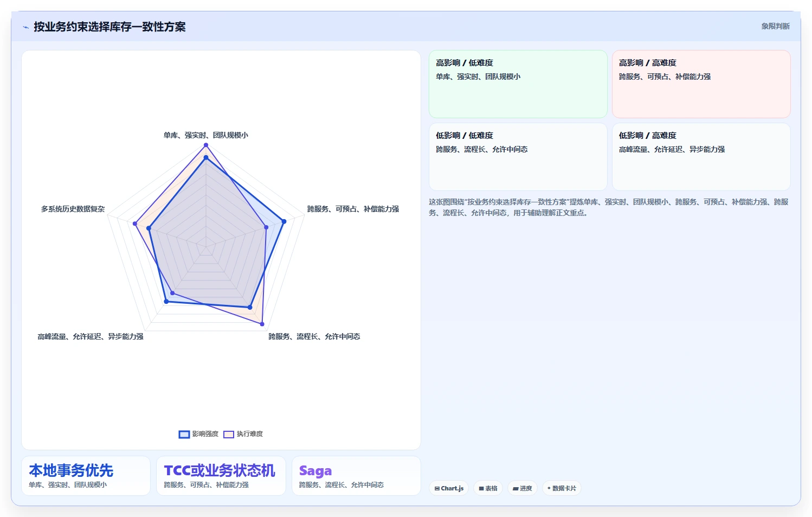Open the 低影响 / 高难度 quadrant card
This screenshot has width=812, height=517.
(x=701, y=157)
